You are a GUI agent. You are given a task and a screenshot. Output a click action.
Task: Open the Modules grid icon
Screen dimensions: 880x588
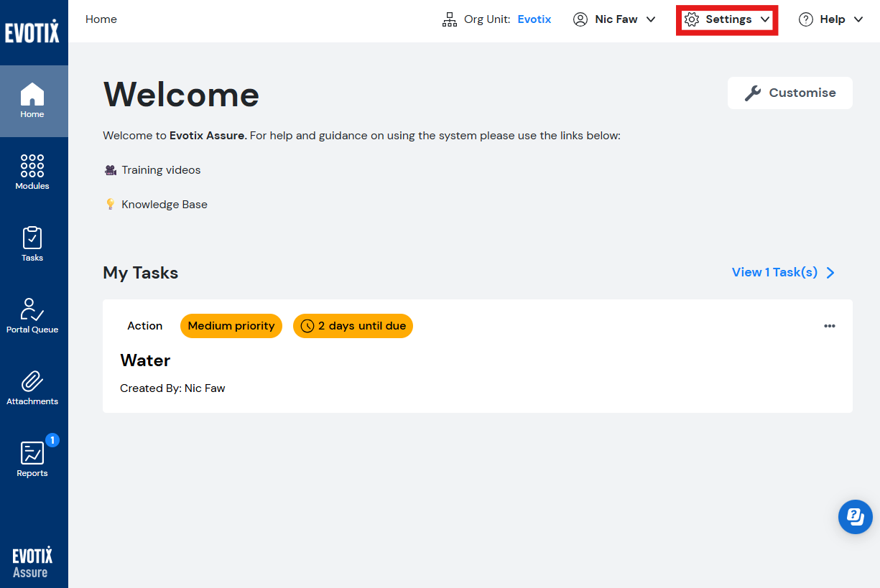[x=32, y=165]
